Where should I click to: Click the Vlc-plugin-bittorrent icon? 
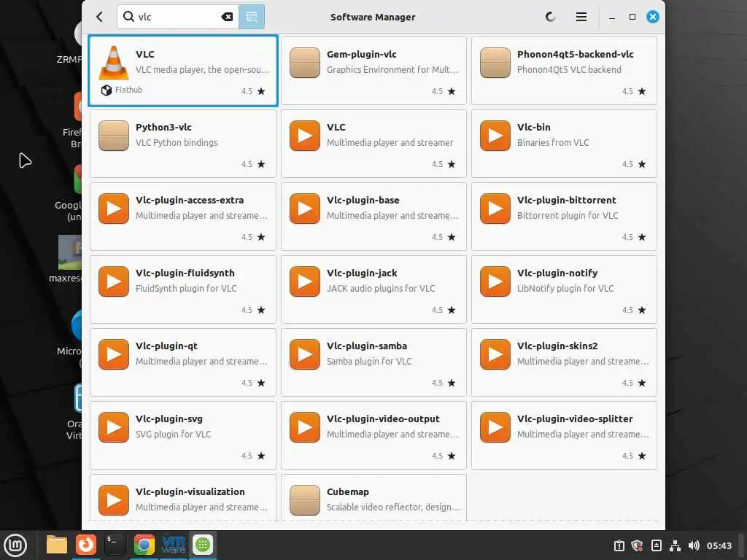click(495, 208)
